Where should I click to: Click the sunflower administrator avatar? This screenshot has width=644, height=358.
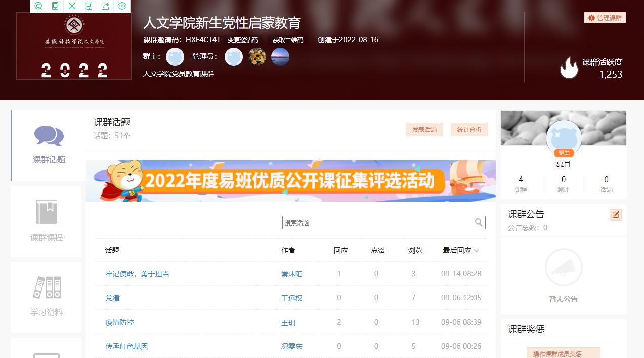(x=257, y=57)
